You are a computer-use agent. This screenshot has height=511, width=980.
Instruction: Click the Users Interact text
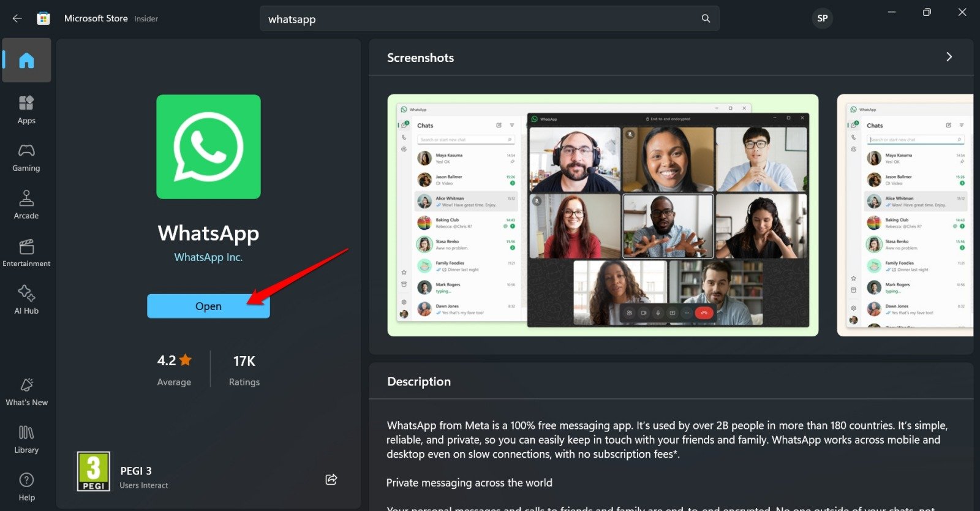click(x=144, y=485)
